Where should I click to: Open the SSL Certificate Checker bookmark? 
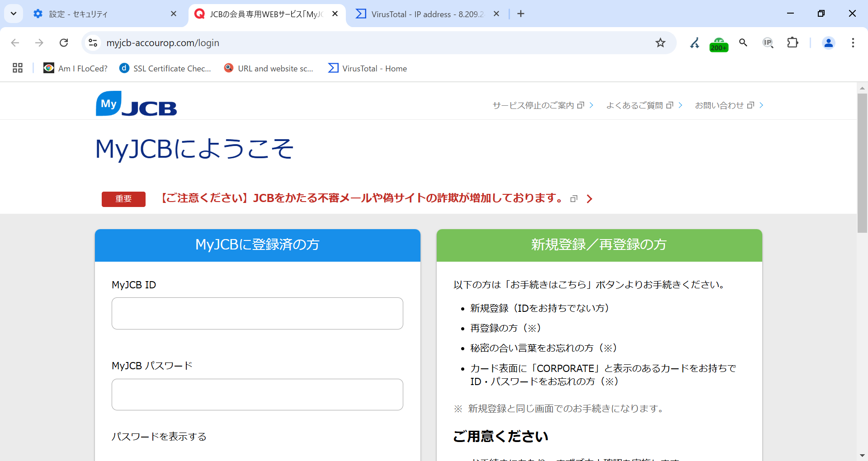(x=165, y=68)
